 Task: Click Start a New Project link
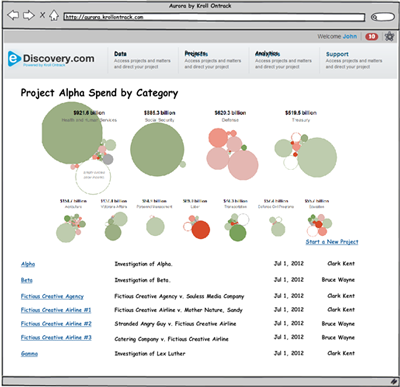pos(332,242)
